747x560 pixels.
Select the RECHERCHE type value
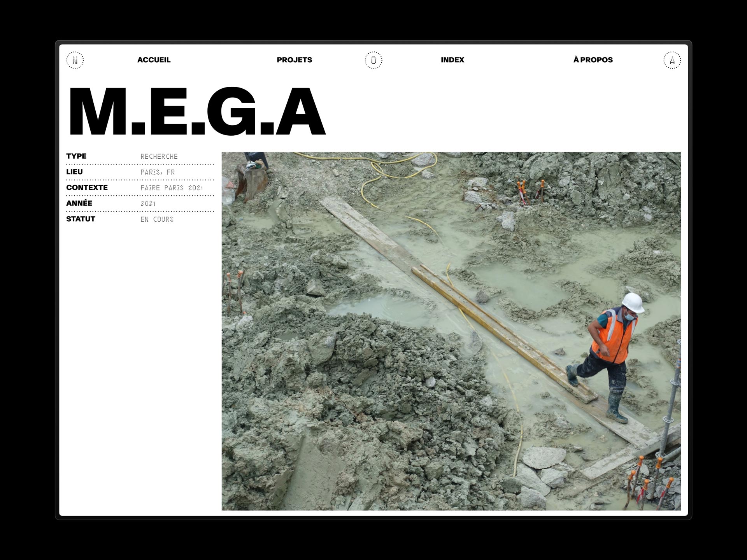(159, 156)
